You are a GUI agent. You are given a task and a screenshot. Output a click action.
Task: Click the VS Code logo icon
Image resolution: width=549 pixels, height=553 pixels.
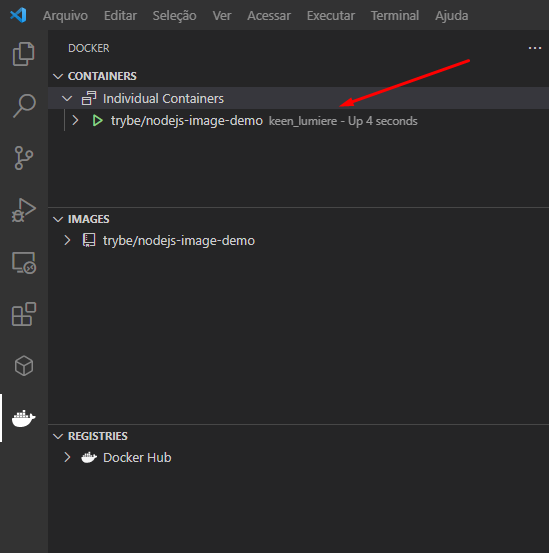[18, 15]
